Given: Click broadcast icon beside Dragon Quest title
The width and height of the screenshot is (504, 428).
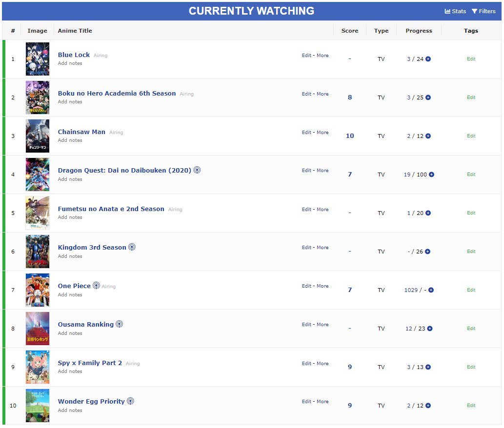Looking at the screenshot, I should 197,170.
